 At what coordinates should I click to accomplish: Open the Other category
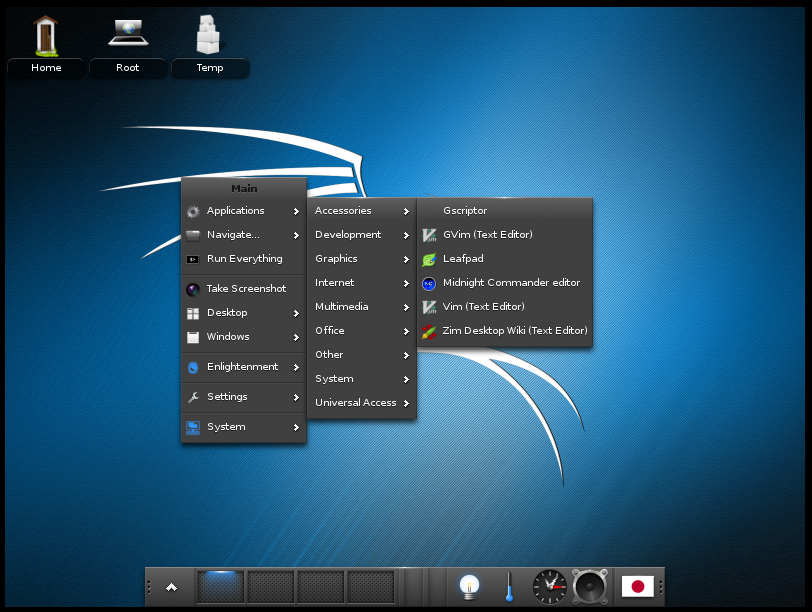point(362,355)
